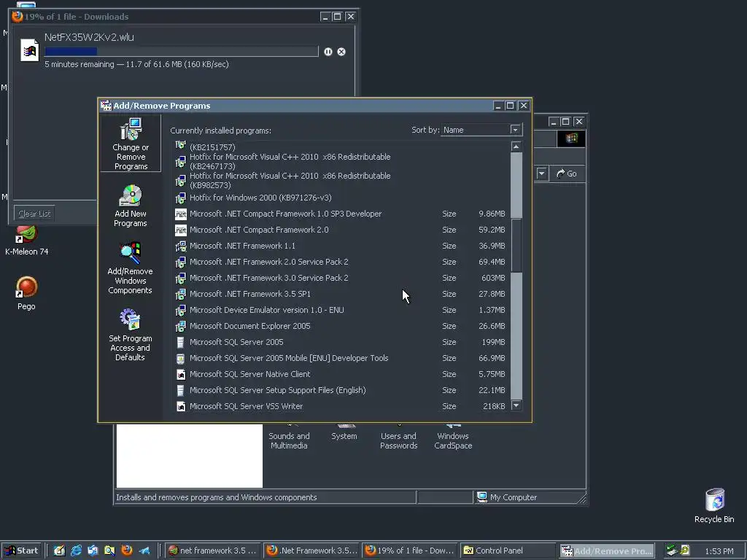Image resolution: width=747 pixels, height=560 pixels.
Task: Click Clear List in Downloads window
Action: click(x=34, y=214)
